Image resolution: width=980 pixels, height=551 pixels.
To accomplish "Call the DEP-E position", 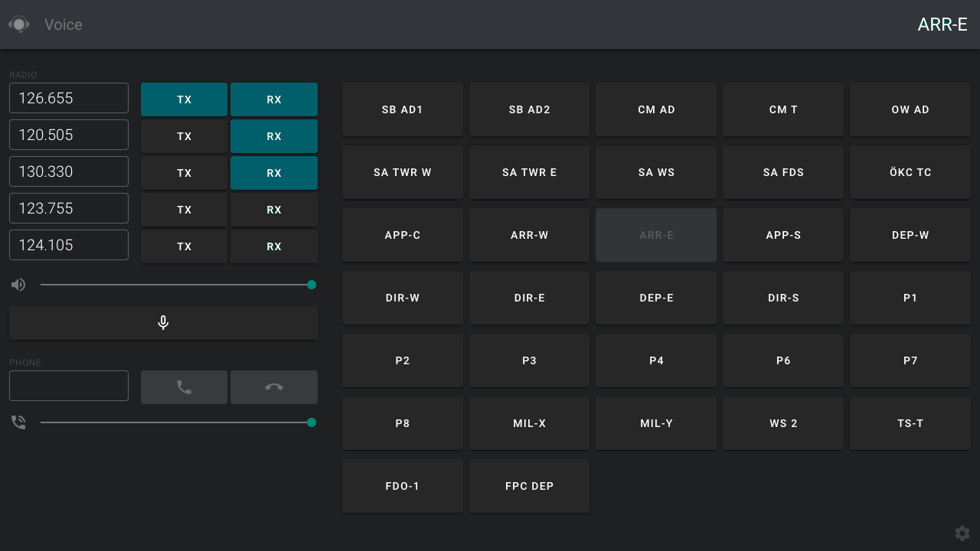I will (656, 298).
